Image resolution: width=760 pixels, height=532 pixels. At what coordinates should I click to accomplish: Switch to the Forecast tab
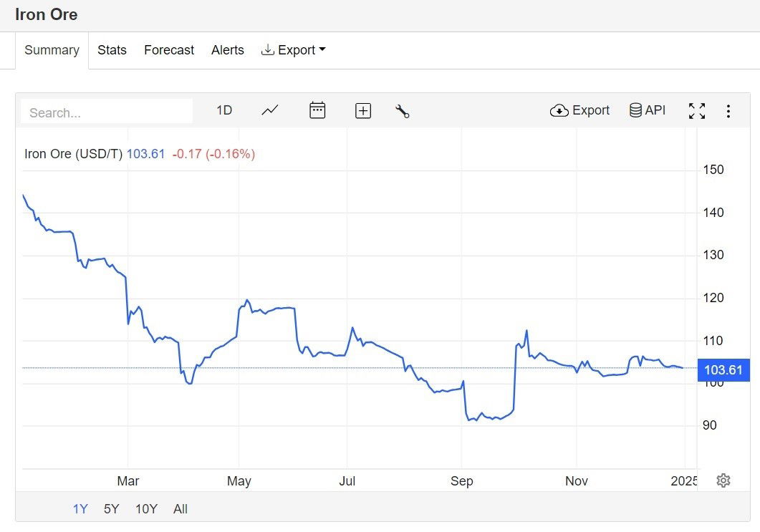tap(168, 50)
